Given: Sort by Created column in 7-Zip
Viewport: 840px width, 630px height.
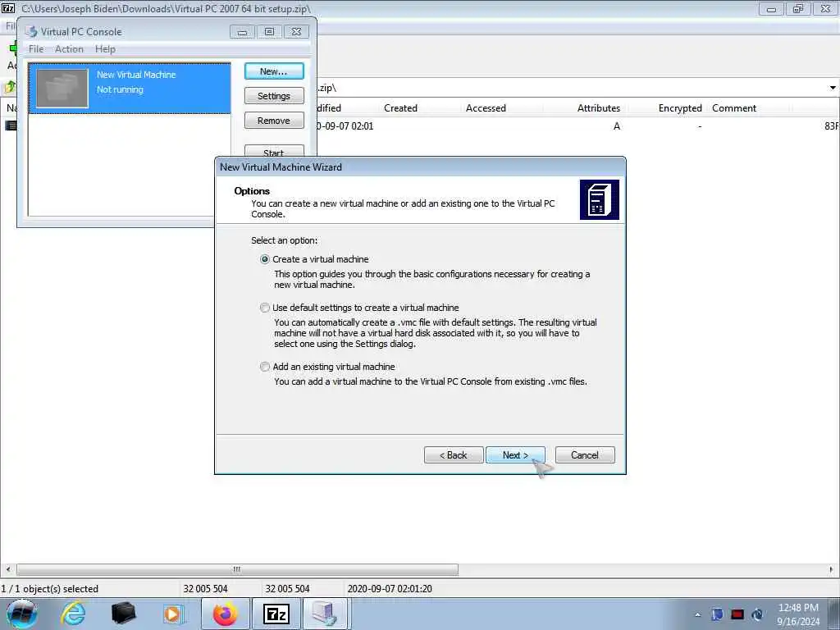Looking at the screenshot, I should (400, 108).
